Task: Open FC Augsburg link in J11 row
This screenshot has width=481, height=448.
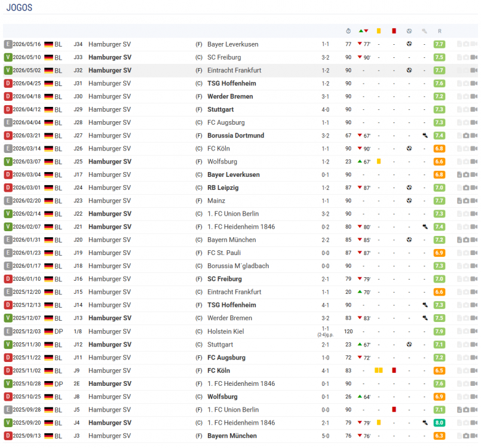Action: (x=226, y=358)
